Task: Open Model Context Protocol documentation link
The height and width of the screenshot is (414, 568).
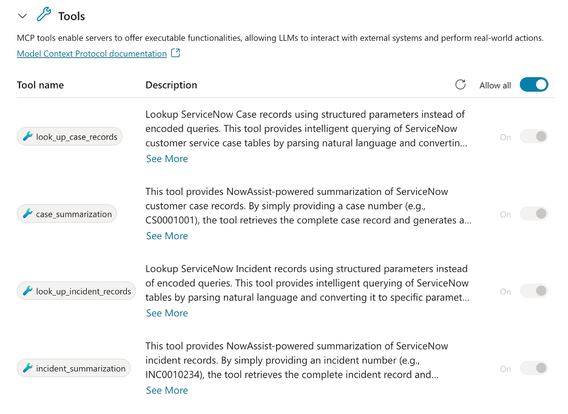Action: [92, 54]
